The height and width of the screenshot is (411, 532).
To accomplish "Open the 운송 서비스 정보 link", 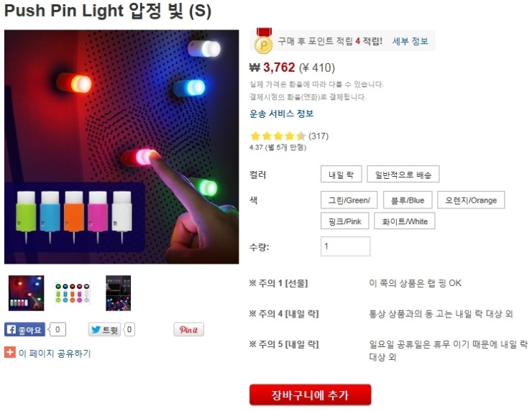I will [x=281, y=114].
